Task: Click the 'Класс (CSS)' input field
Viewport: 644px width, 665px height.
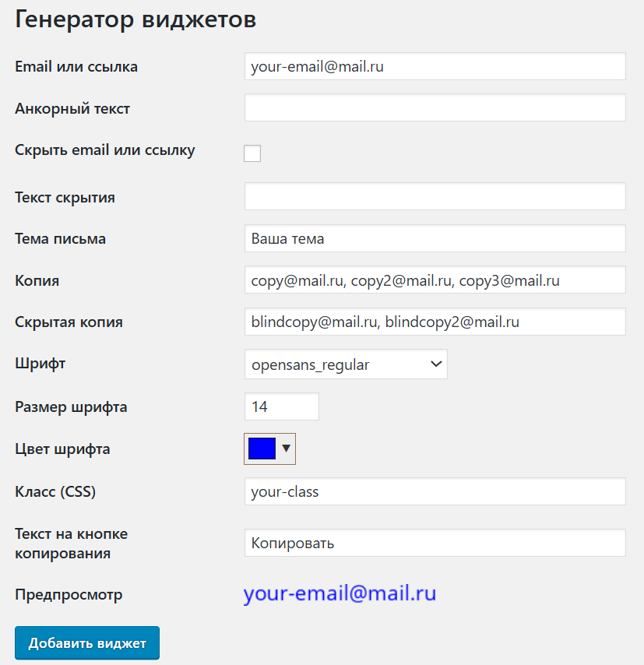Action: pos(435,491)
